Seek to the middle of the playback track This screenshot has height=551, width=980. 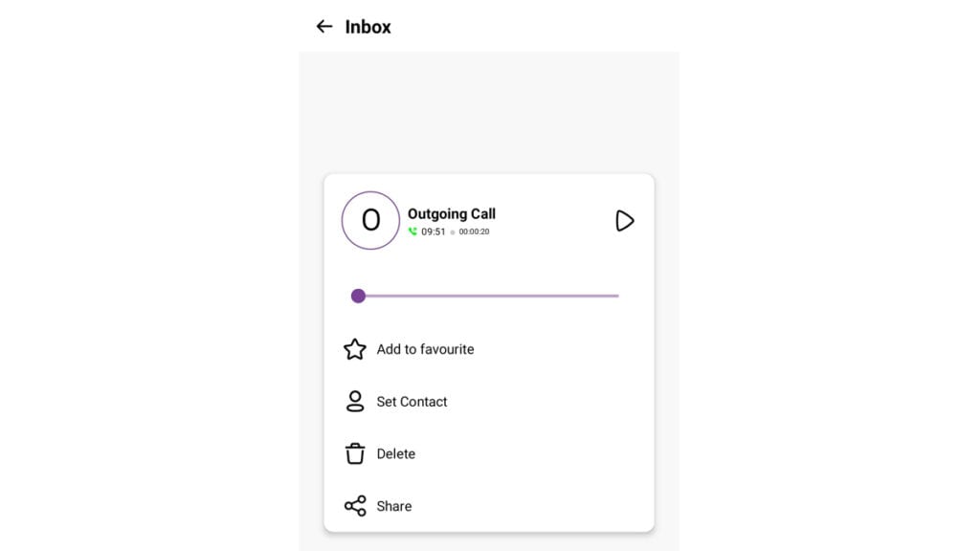[x=485, y=297]
